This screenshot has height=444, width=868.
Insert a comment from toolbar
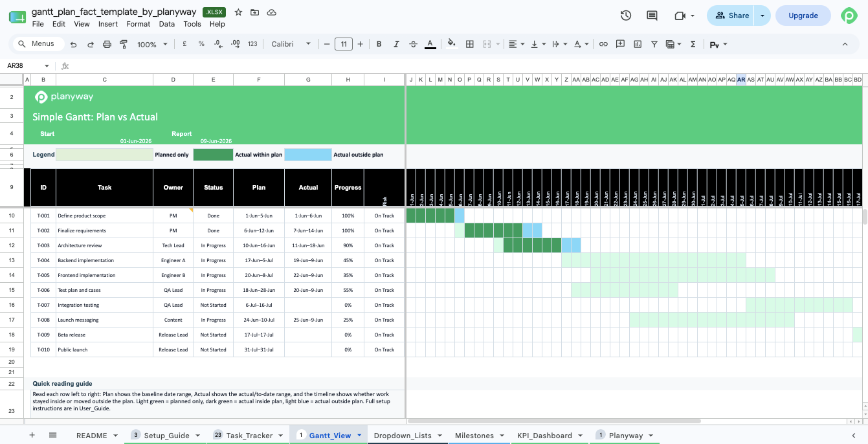pyautogui.click(x=620, y=44)
